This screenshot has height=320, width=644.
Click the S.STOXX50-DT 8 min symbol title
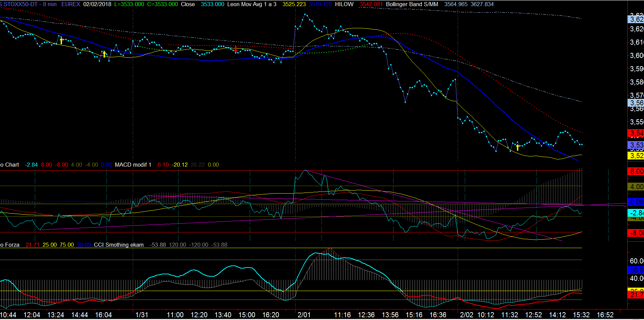(x=28, y=4)
